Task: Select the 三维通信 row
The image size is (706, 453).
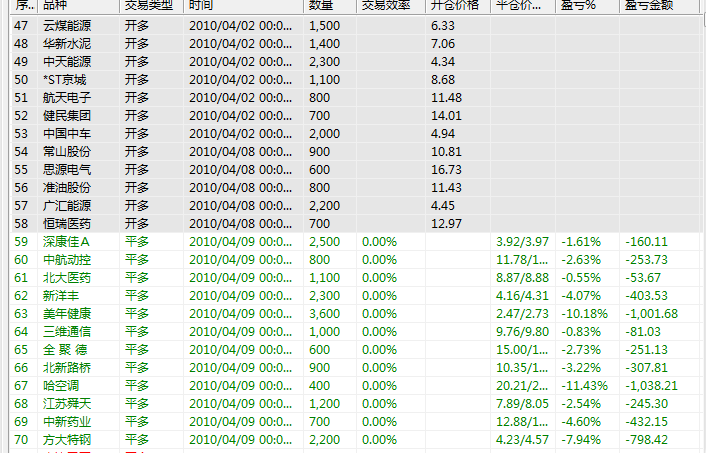Action: (355, 332)
